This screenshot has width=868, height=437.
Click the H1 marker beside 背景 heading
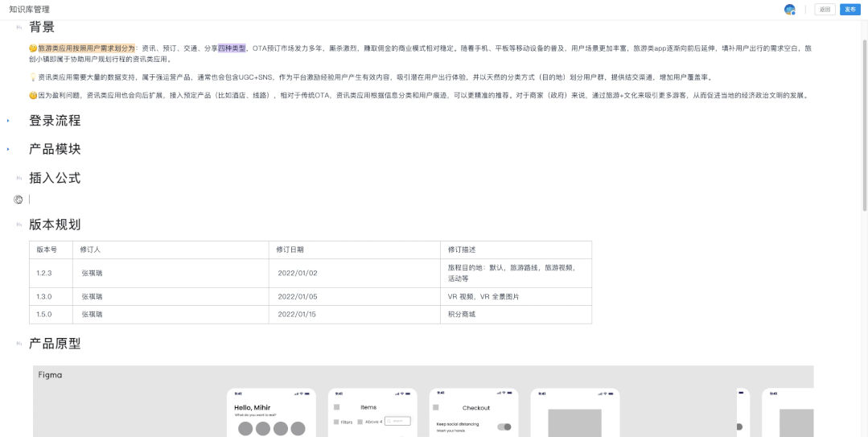click(19, 27)
